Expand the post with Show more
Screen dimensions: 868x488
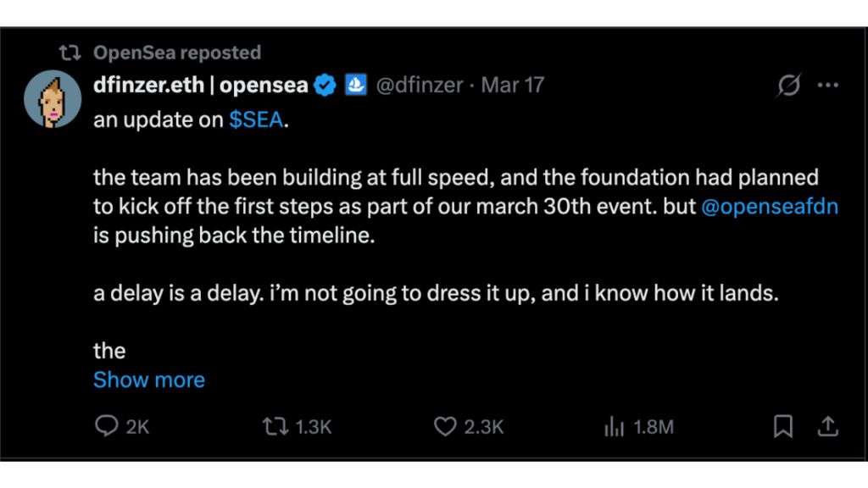(148, 380)
